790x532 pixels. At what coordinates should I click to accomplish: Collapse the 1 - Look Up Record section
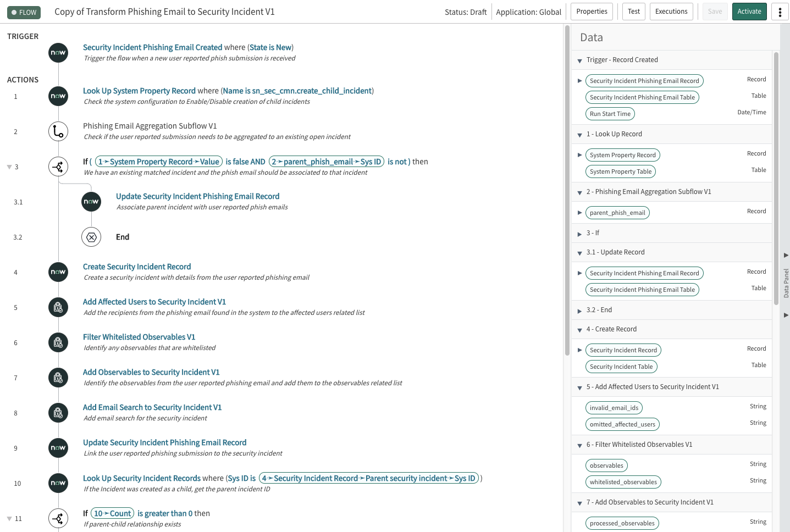coord(579,135)
